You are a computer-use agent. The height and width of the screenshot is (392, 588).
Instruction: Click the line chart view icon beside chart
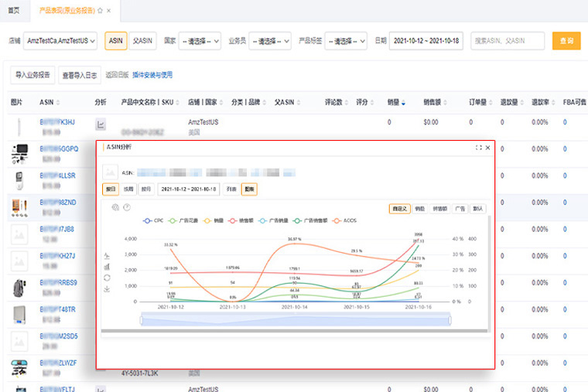105,254
